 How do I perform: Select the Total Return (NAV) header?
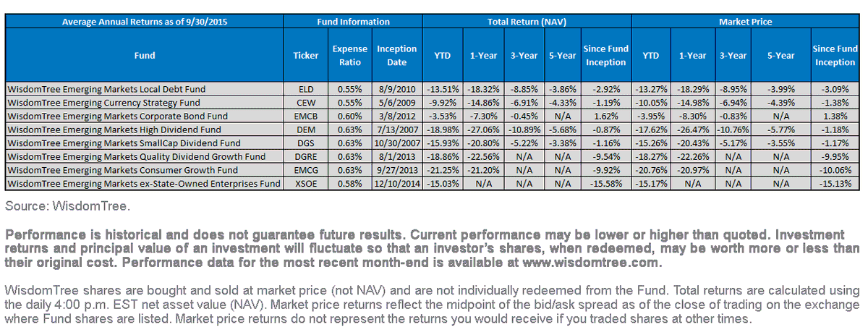tap(527, 22)
